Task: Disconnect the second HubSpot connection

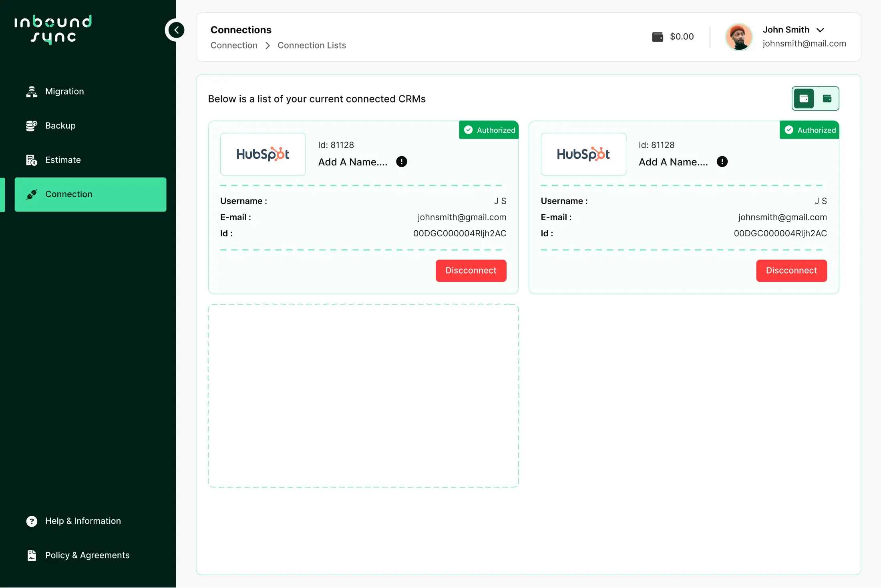Action: [791, 271]
